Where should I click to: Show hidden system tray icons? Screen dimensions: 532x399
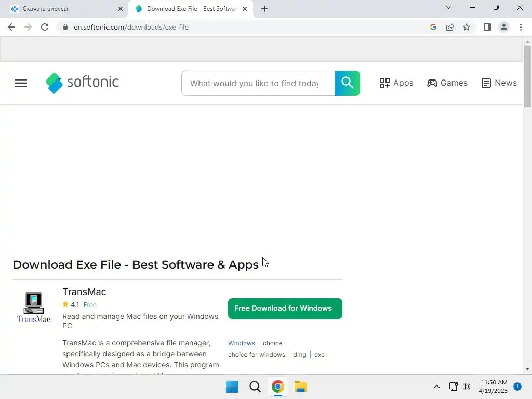tap(437, 387)
